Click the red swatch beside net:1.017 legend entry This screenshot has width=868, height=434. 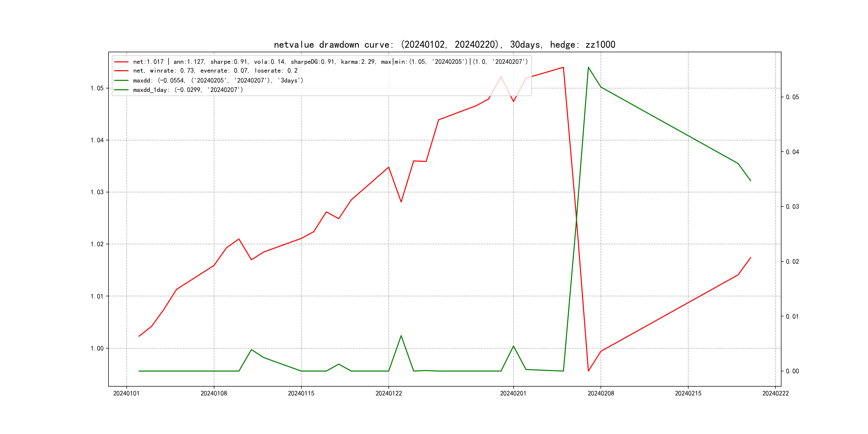[x=121, y=62]
